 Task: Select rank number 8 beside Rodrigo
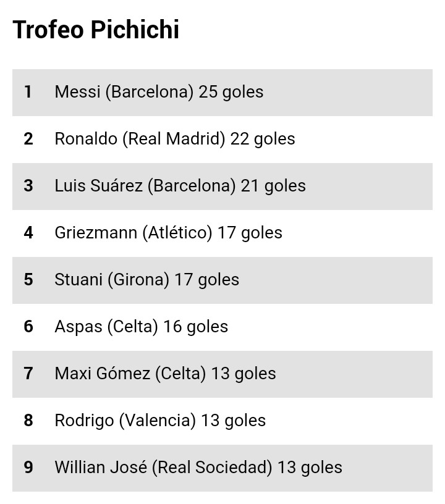28,421
